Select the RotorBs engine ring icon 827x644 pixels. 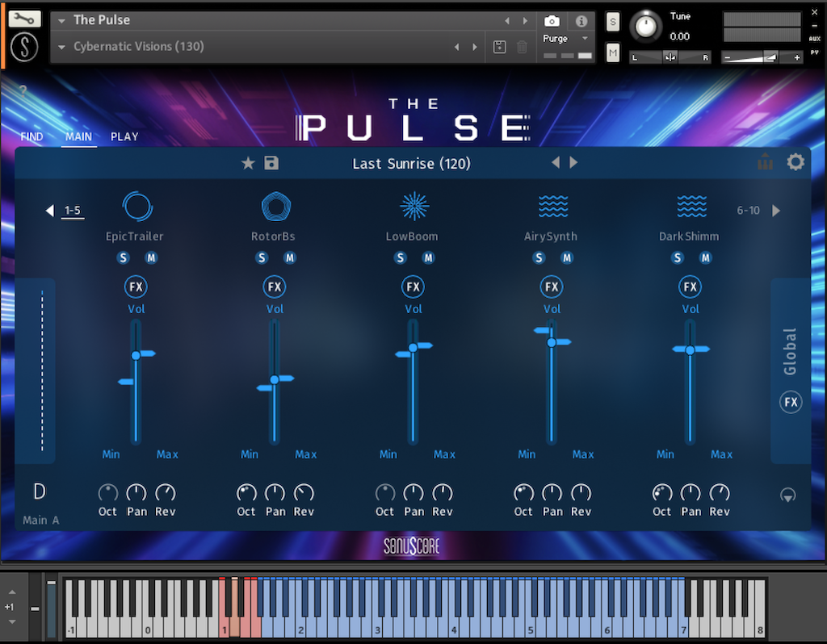coord(276,206)
